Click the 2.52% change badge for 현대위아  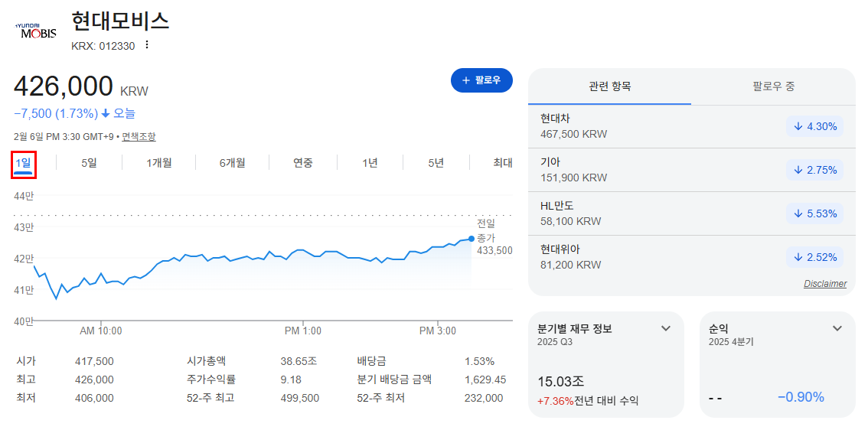pos(815,257)
